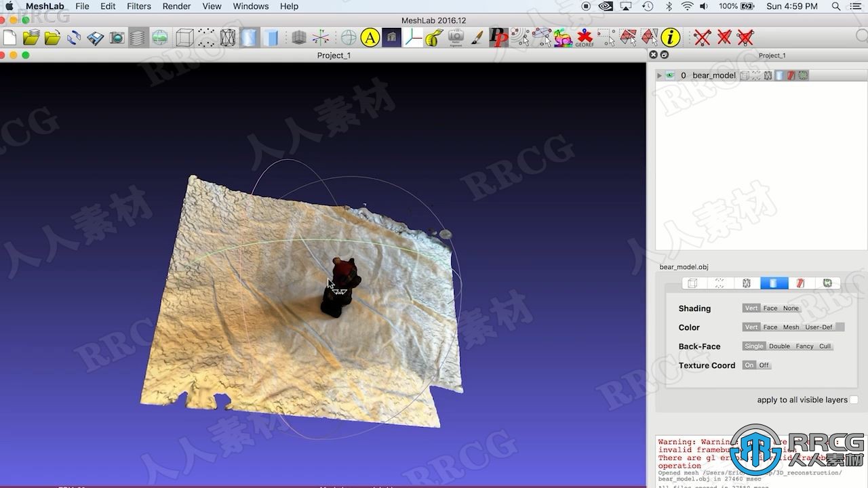
Task: Export mesh with the floppy disk icon
Action: (96, 37)
